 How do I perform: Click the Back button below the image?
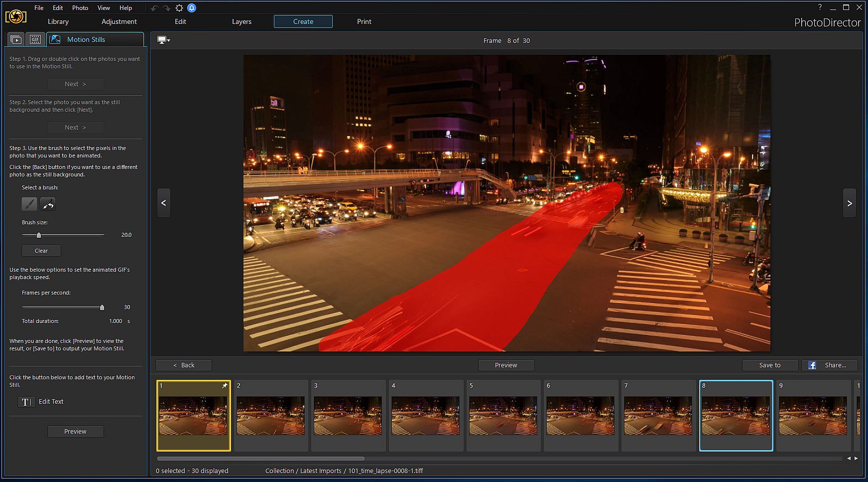(184, 365)
